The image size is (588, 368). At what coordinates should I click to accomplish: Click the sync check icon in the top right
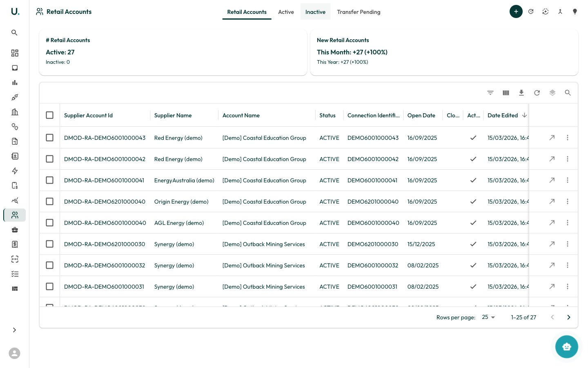pyautogui.click(x=546, y=11)
